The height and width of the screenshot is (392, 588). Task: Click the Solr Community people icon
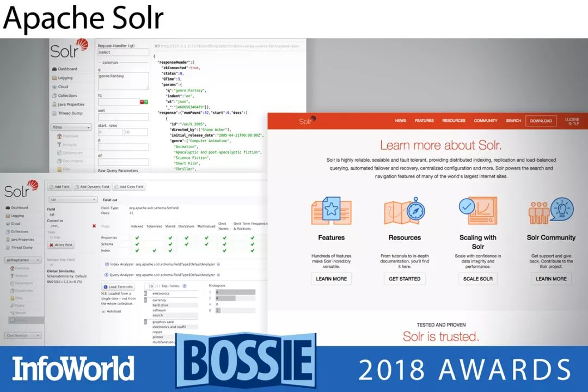[x=551, y=211]
